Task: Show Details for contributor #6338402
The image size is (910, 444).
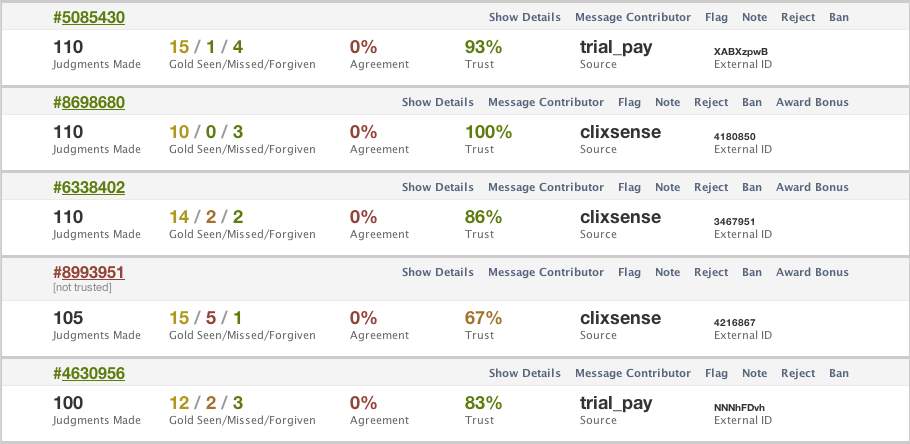Action: (x=438, y=187)
